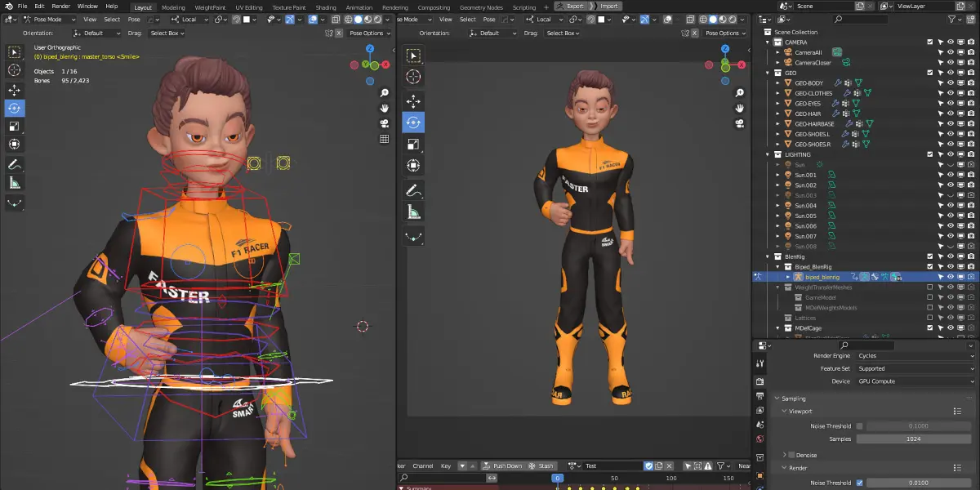Select the Measure tool in left viewport

15,183
